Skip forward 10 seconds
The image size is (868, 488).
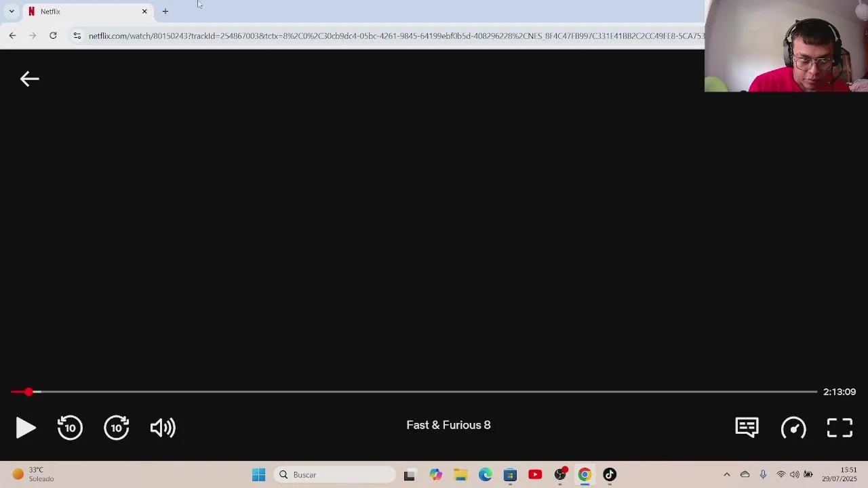117,428
